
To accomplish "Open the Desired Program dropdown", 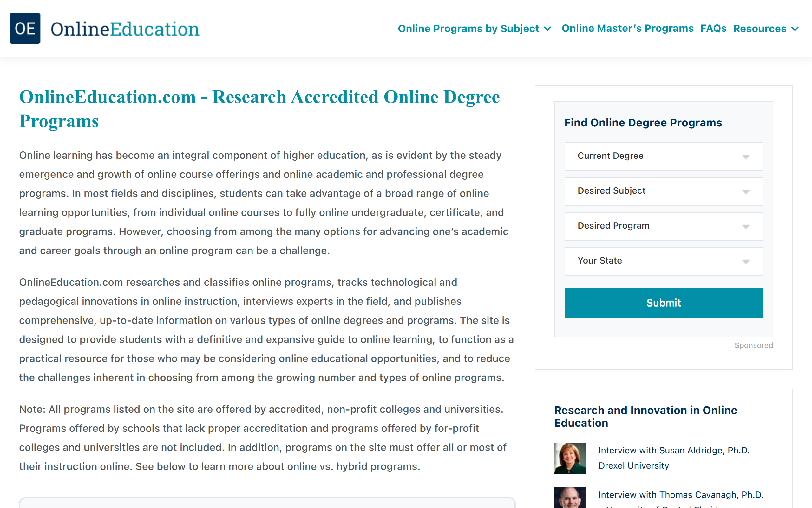I will click(663, 226).
